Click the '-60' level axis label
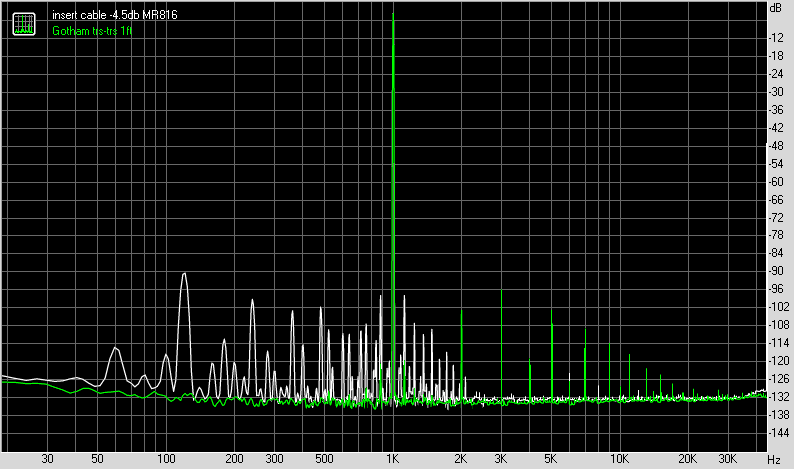This screenshot has height=469, width=794. coord(776,182)
